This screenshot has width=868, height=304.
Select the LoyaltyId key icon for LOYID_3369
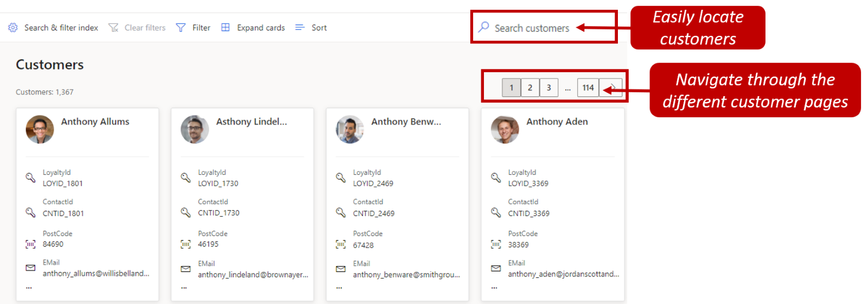[x=496, y=178]
